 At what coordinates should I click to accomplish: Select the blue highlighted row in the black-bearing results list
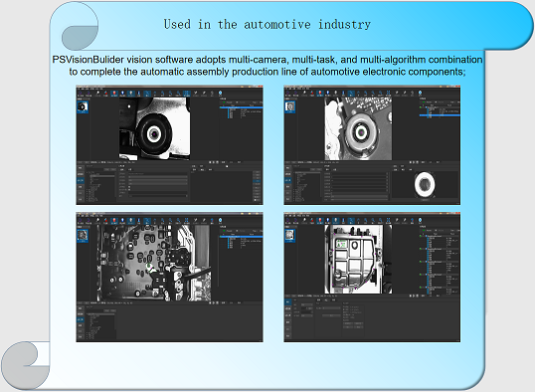tap(241, 107)
